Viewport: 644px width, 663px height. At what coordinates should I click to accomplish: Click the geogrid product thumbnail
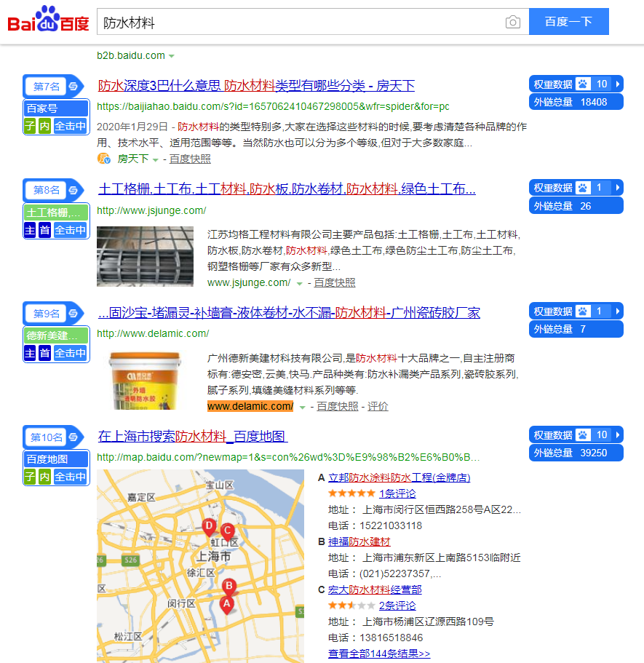point(145,257)
